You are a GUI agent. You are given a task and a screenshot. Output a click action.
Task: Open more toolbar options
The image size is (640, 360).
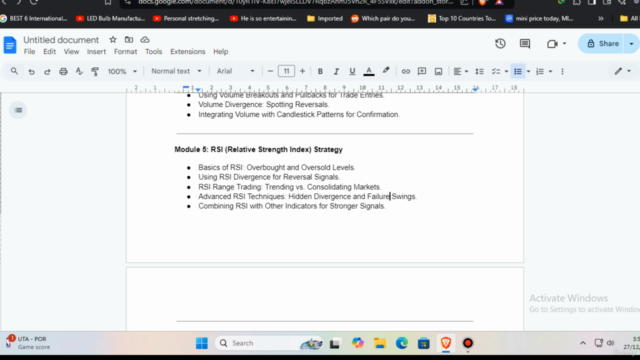(x=562, y=71)
